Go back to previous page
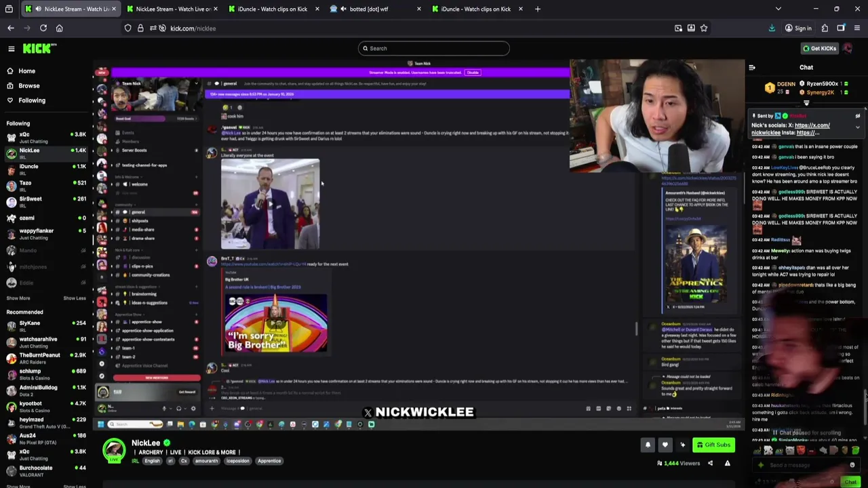868x488 pixels. click(x=11, y=28)
